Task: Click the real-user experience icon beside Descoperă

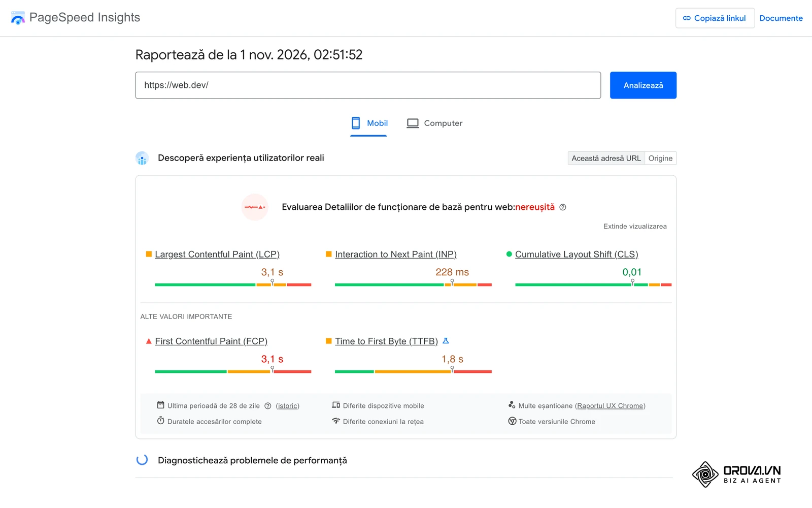Action: coord(142,158)
